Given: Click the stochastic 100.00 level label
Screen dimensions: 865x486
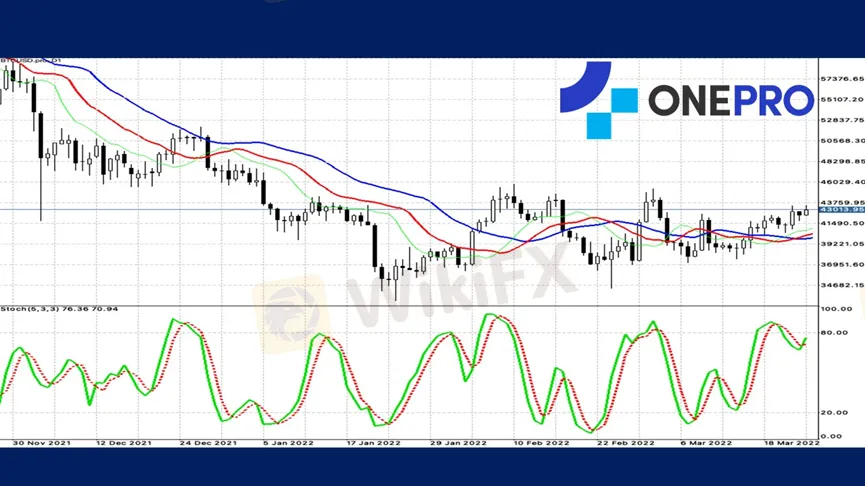Looking at the screenshot, I should pyautogui.click(x=836, y=309).
